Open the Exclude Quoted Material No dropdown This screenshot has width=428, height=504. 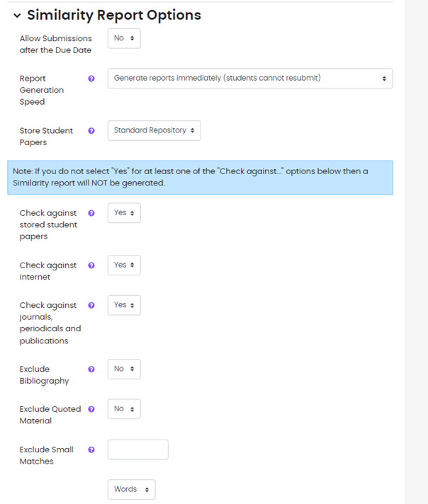coord(124,409)
